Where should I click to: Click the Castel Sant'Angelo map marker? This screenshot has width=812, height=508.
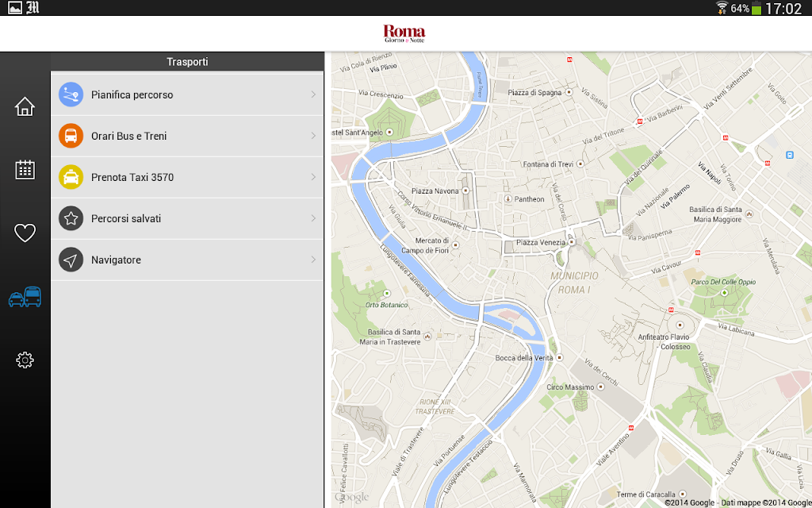pos(389,133)
